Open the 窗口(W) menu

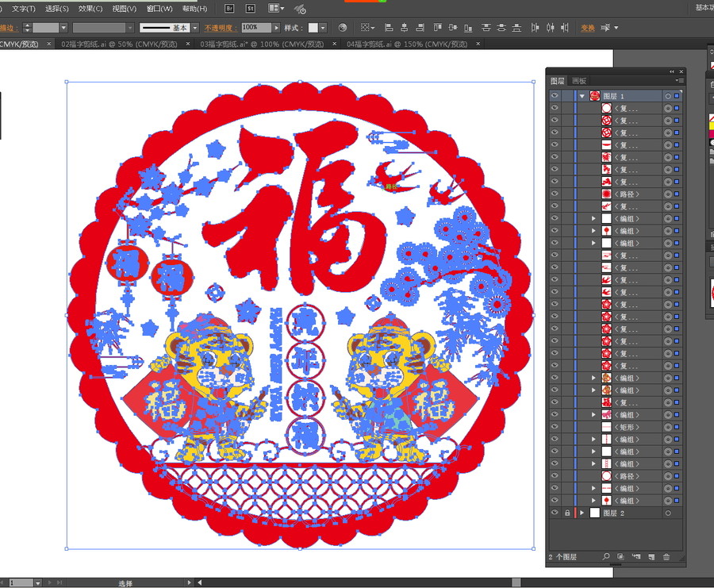coord(159,9)
